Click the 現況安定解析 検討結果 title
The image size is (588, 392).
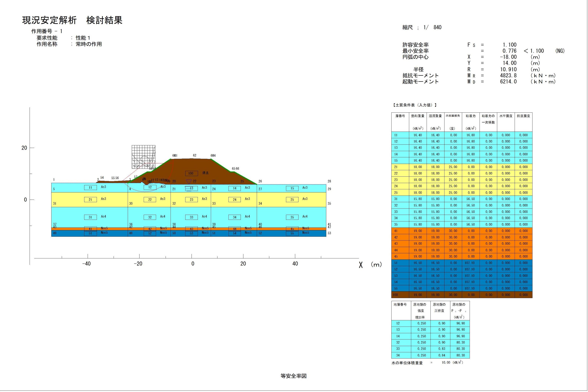(72, 20)
